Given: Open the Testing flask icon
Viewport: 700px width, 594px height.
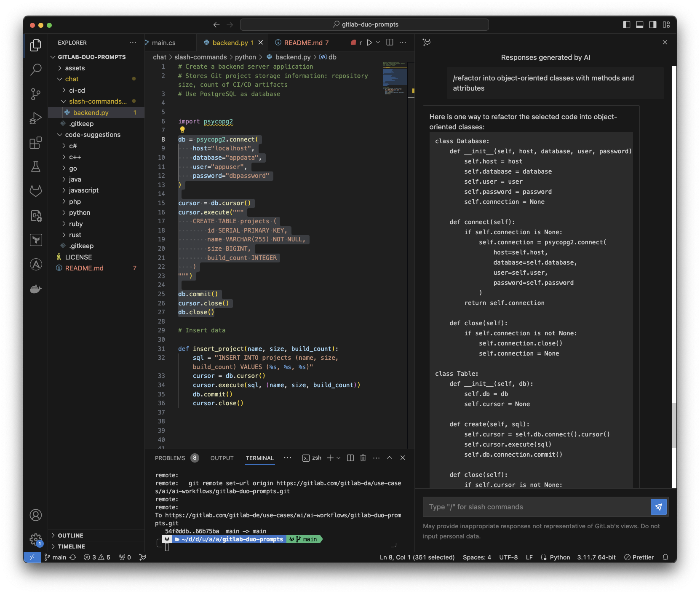Looking at the screenshot, I should (x=36, y=167).
